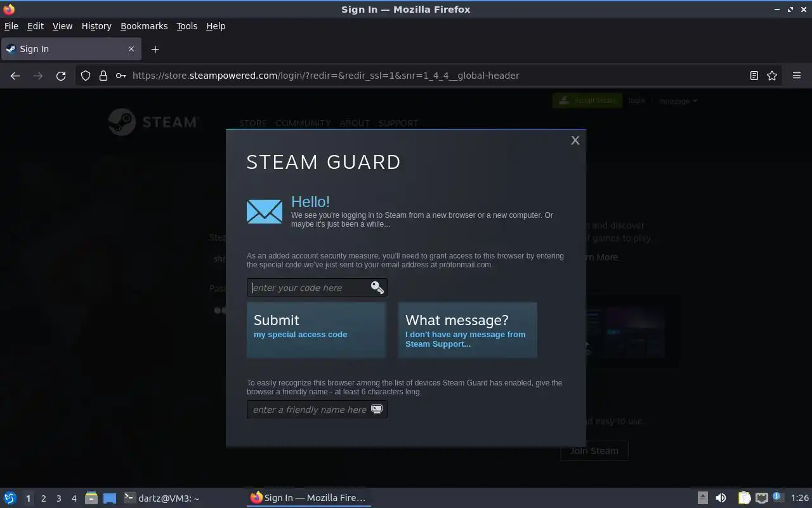This screenshot has width=812, height=508.
Task: Select the 'Sign In' browser tab
Action: tap(70, 49)
